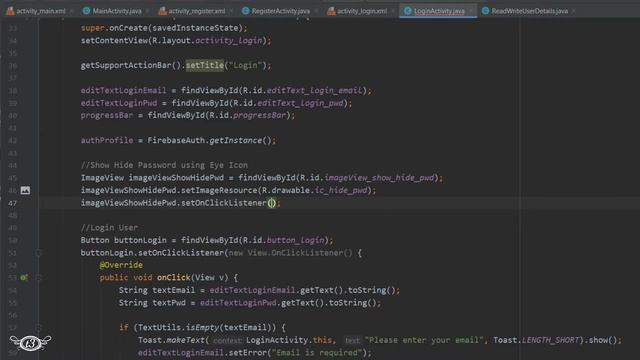Viewport: 640px width, 360px height.
Task: Click the drawable image preview gutter icon
Action: tap(25, 190)
